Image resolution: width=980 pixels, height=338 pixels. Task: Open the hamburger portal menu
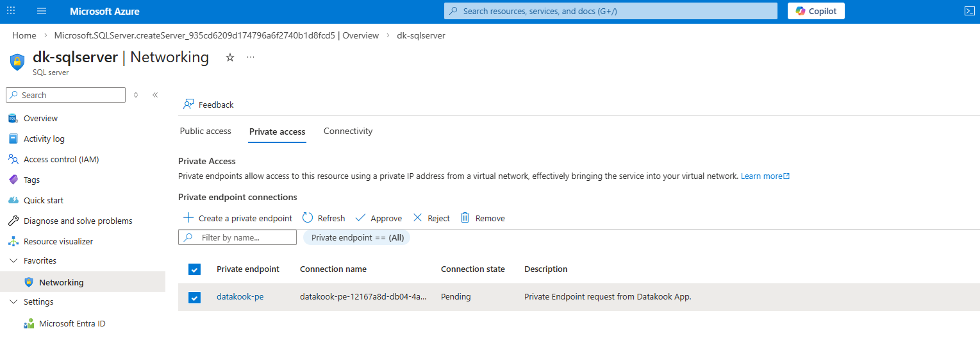point(42,11)
